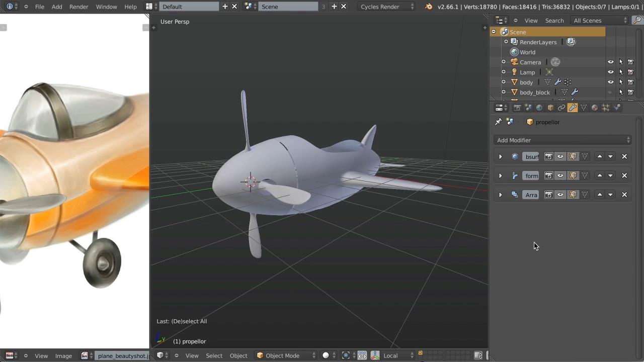The image size is (644, 362).
Task: Open the Object Constraints tab
Action: point(561,108)
